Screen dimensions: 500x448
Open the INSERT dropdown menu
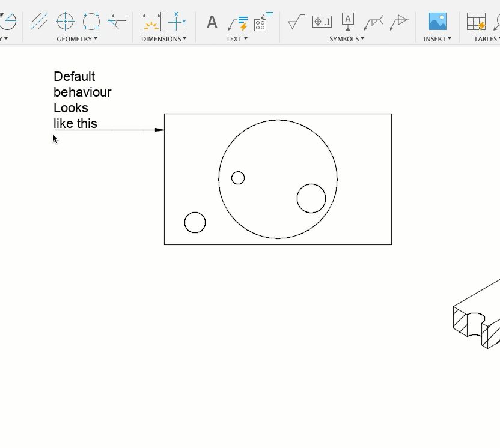[x=437, y=39]
